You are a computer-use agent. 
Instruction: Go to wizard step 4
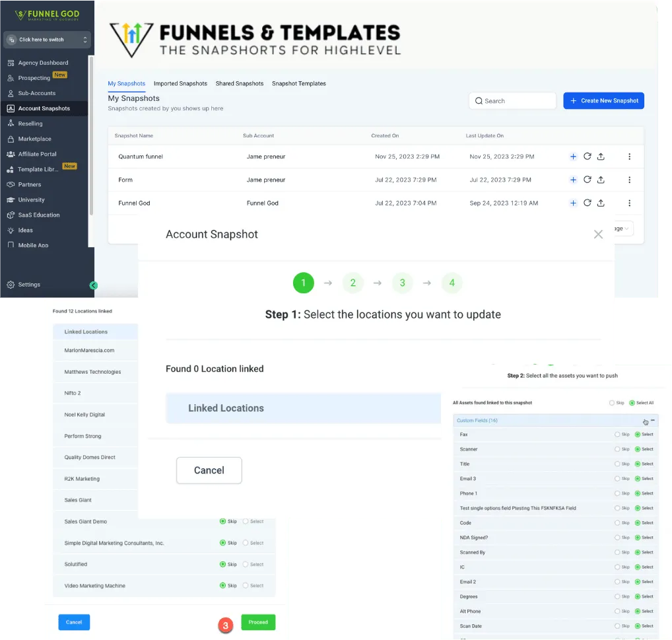(452, 283)
